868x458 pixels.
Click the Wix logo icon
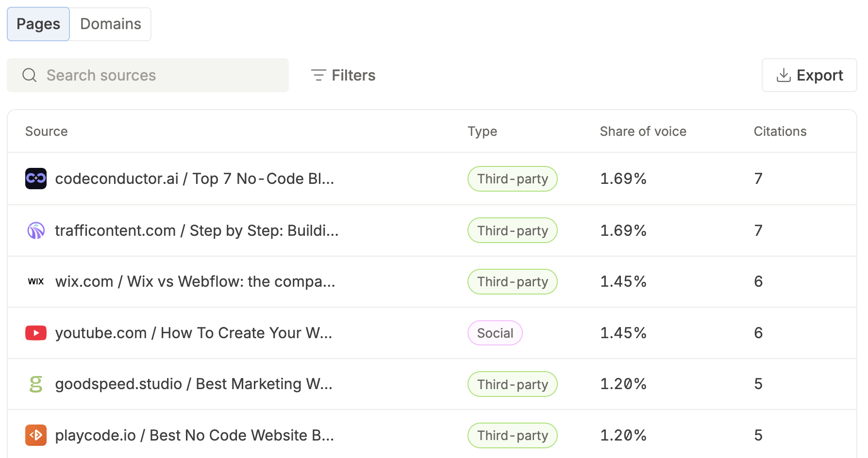(36, 281)
